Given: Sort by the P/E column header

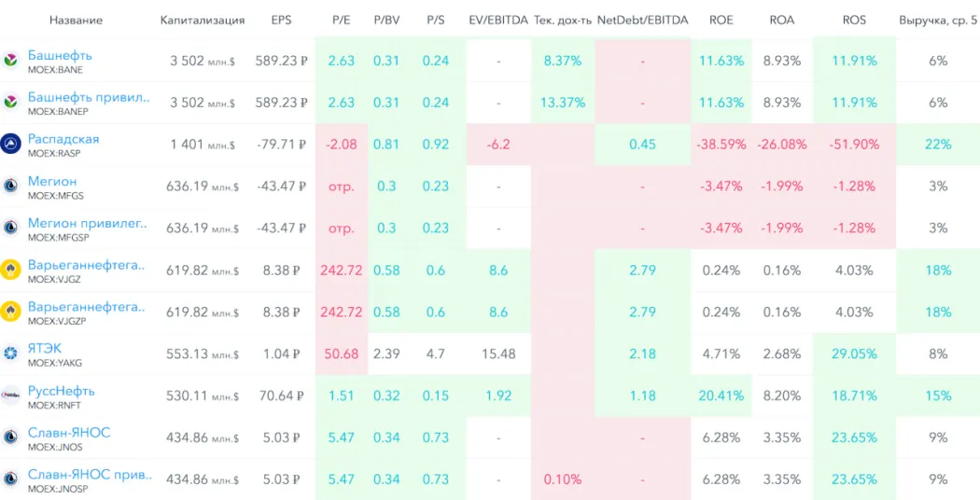Looking at the screenshot, I should click(341, 20).
